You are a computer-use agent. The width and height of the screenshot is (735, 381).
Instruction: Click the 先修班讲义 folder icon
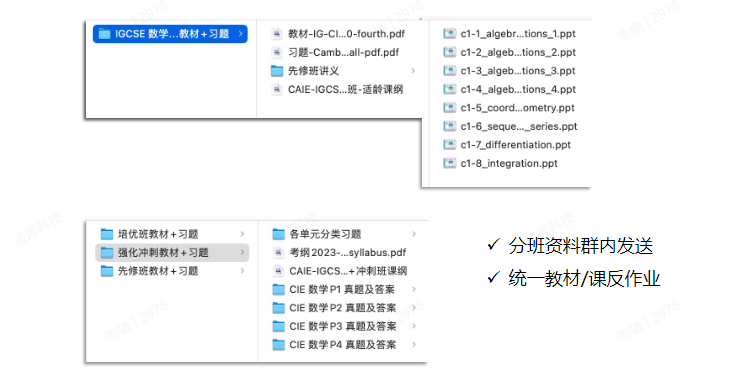[x=277, y=71]
